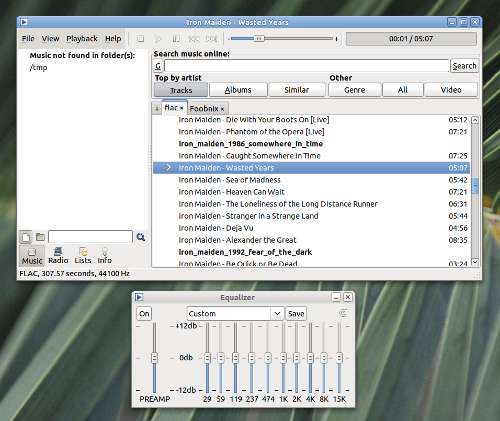Image resolution: width=500 pixels, height=421 pixels.
Task: Click the playlist scrollbar down arrow
Action: (x=475, y=262)
